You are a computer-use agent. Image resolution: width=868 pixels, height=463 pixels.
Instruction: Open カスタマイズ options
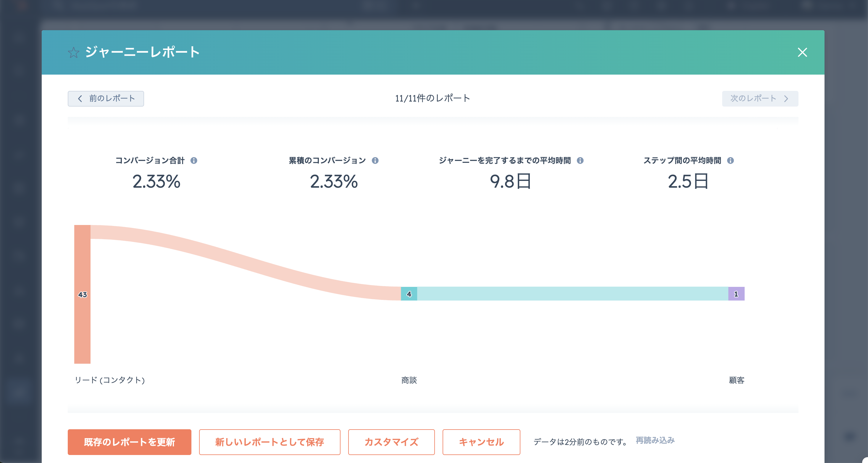pyautogui.click(x=391, y=442)
